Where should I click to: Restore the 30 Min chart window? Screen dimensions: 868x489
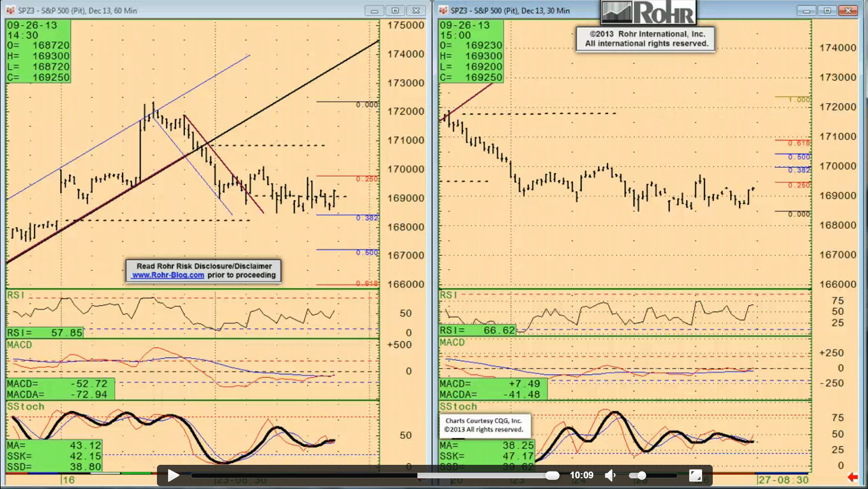(x=827, y=11)
